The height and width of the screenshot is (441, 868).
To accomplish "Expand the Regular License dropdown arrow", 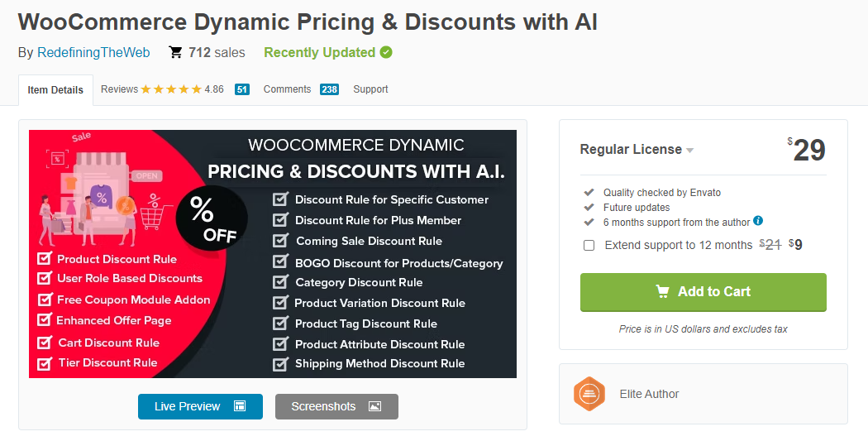I will pos(689,150).
